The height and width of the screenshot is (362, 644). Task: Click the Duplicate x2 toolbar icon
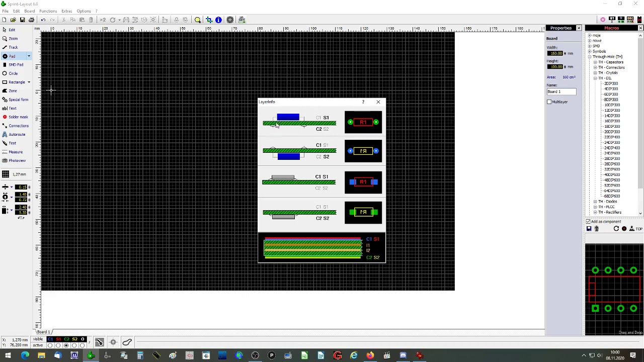(103, 20)
